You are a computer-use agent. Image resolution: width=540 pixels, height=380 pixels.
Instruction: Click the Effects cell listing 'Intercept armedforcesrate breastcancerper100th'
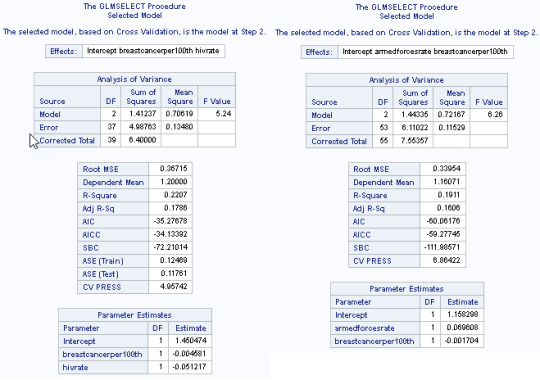click(425, 52)
